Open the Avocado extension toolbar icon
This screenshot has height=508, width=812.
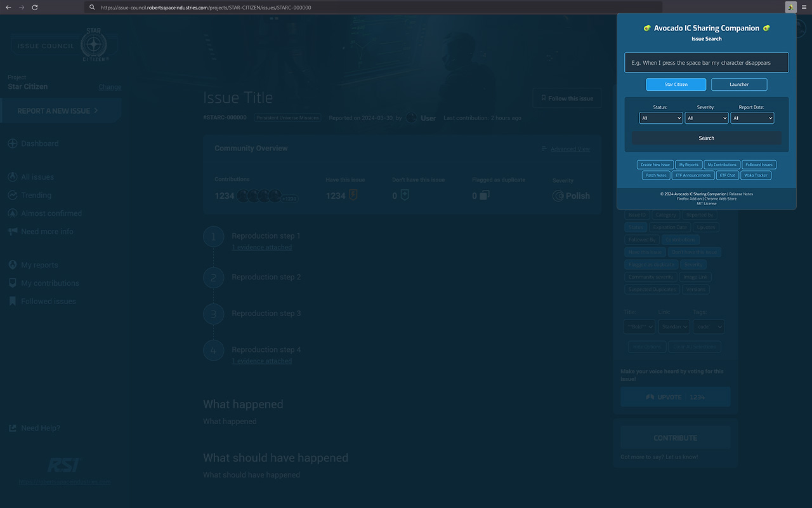(x=790, y=8)
